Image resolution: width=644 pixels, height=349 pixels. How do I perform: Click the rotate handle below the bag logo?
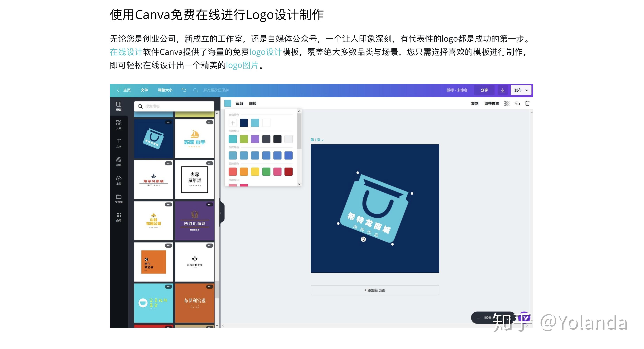point(363,239)
